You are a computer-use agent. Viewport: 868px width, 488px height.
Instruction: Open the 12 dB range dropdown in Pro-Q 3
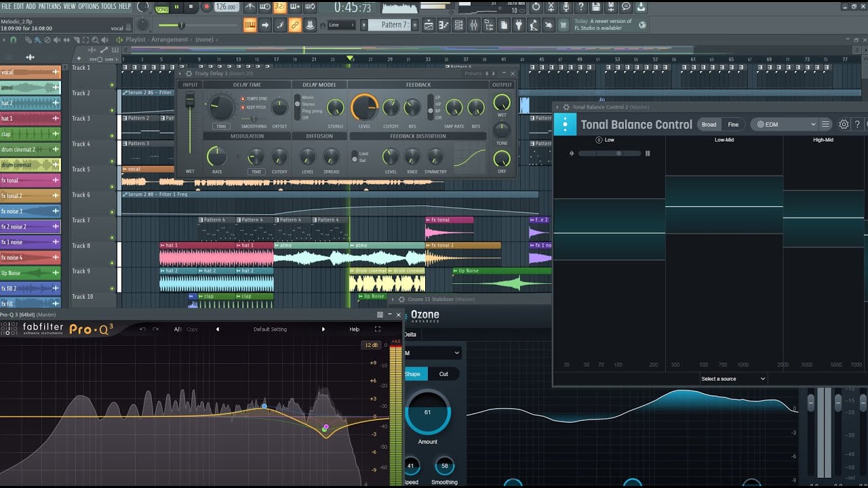(x=371, y=345)
